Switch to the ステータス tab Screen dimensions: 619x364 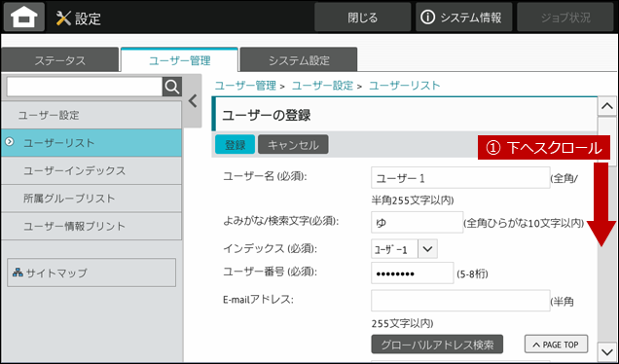60,60
